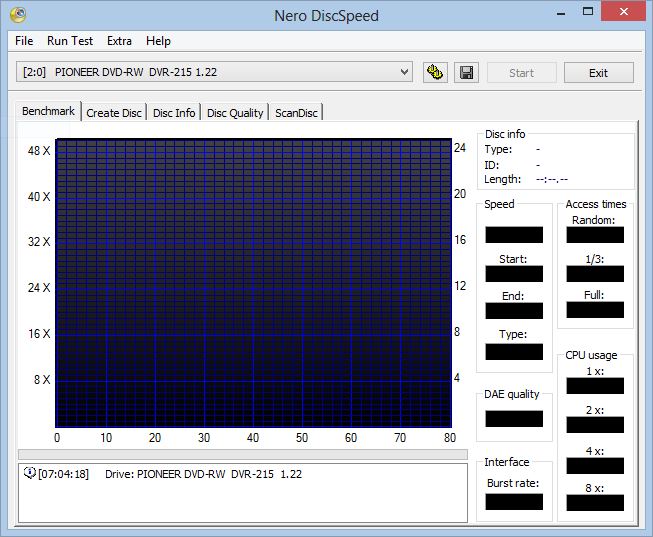Click the Nero DiscSpeed title bar icon
Image resolution: width=653 pixels, height=537 pixels.
coord(17,15)
